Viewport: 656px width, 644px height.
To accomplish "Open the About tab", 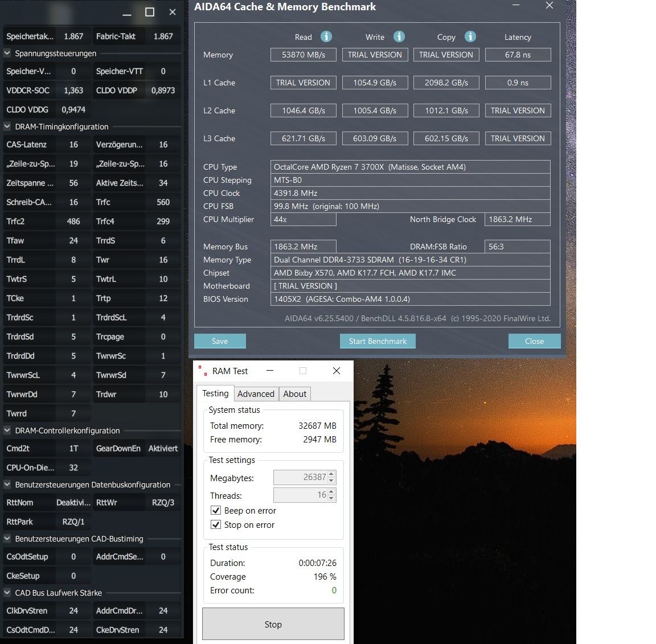I will (294, 394).
